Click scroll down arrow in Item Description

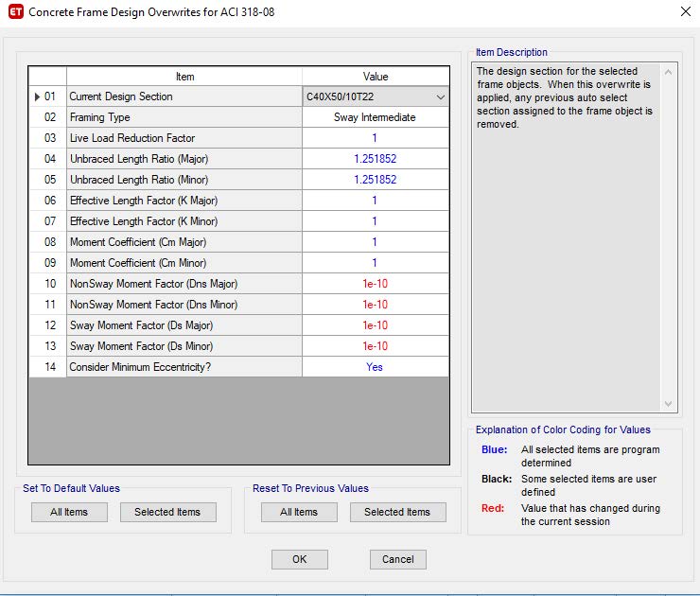pyautogui.click(x=668, y=404)
